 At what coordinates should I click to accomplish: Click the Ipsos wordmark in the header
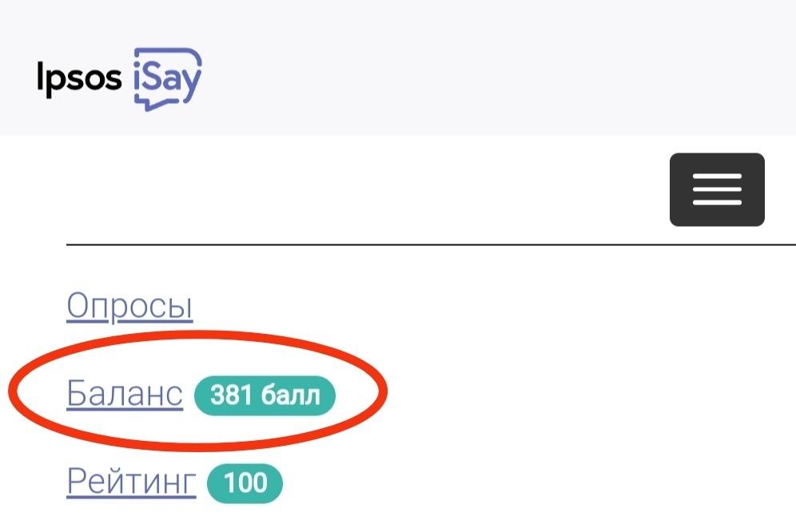click(79, 78)
